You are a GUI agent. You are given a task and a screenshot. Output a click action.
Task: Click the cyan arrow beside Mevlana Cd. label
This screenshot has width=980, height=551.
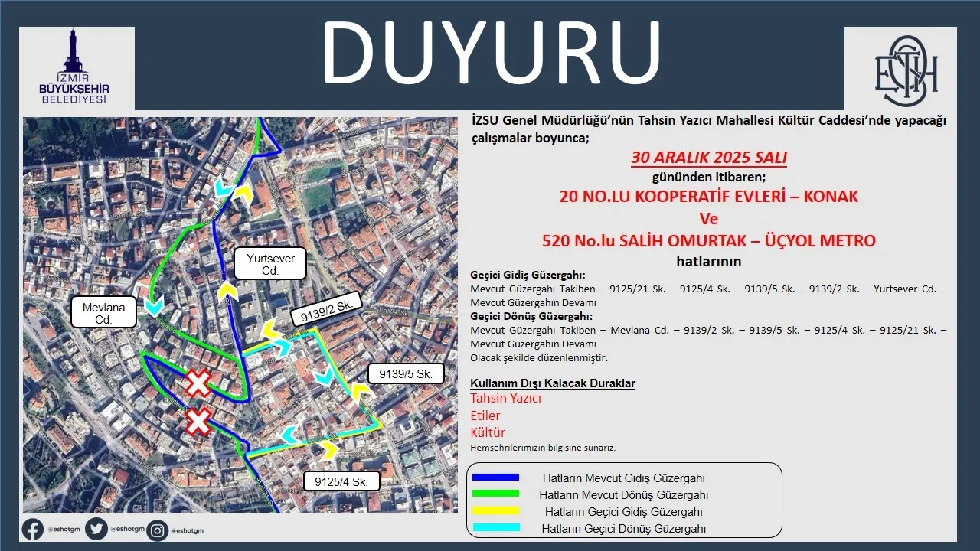pyautogui.click(x=154, y=305)
